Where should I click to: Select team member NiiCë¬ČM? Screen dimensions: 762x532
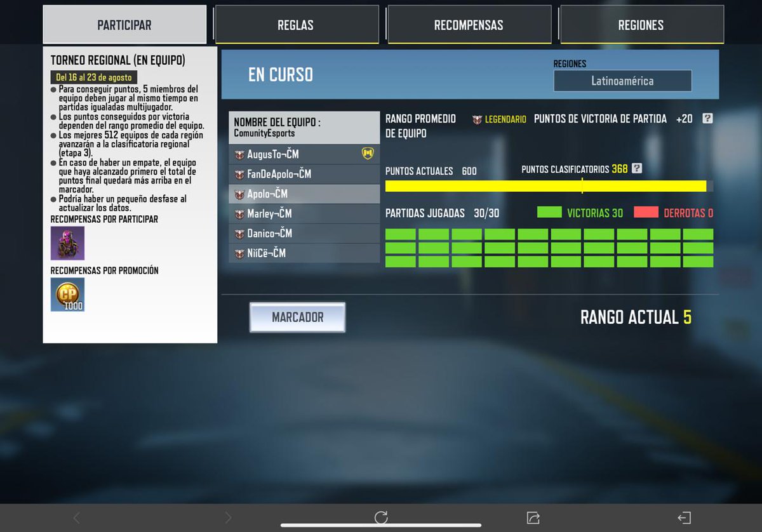(304, 253)
